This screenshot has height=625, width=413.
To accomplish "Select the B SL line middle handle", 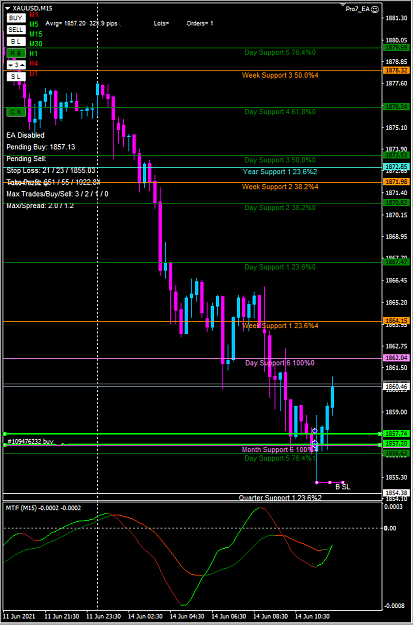I will point(330,482).
